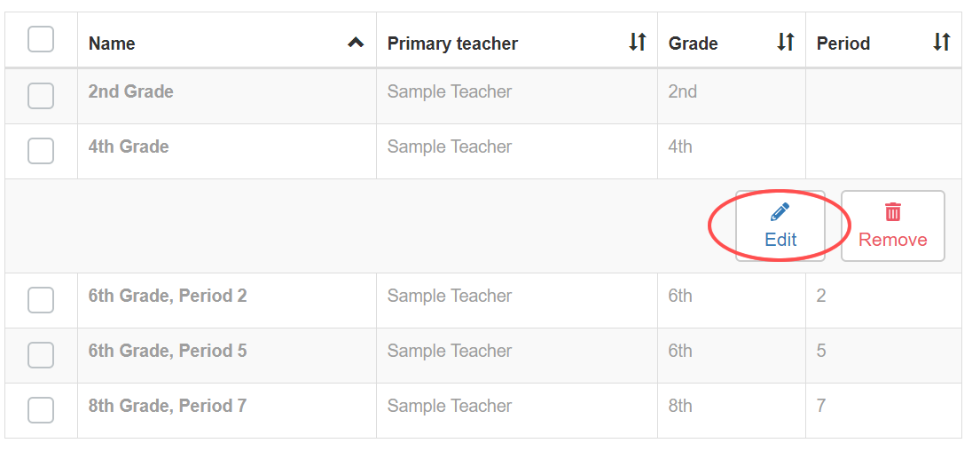Image resolution: width=980 pixels, height=451 pixels.
Task: Tick checkbox for 6th Grade, Period 2
Action: (x=41, y=300)
